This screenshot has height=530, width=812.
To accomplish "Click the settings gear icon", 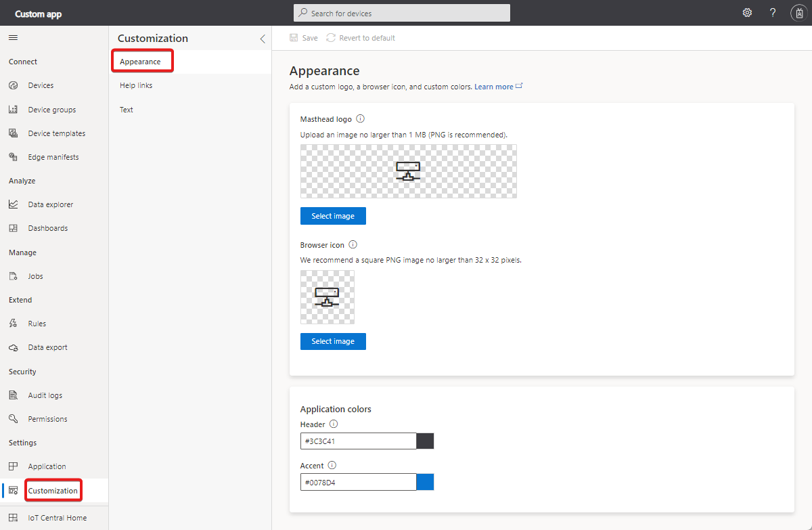I will click(746, 12).
